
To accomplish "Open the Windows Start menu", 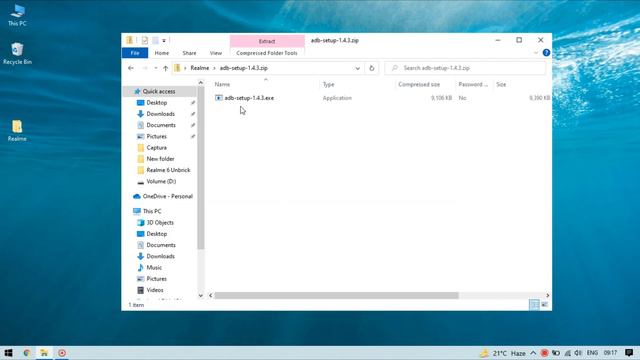I will pyautogui.click(x=8, y=353).
